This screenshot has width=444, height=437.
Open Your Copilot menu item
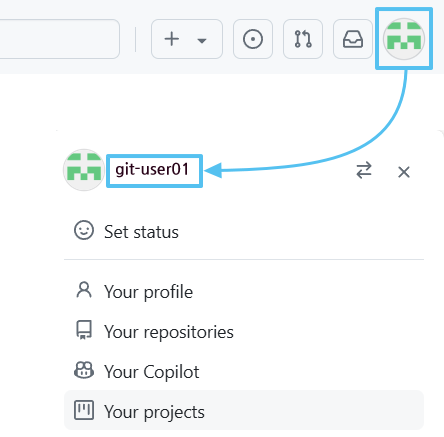click(244, 371)
